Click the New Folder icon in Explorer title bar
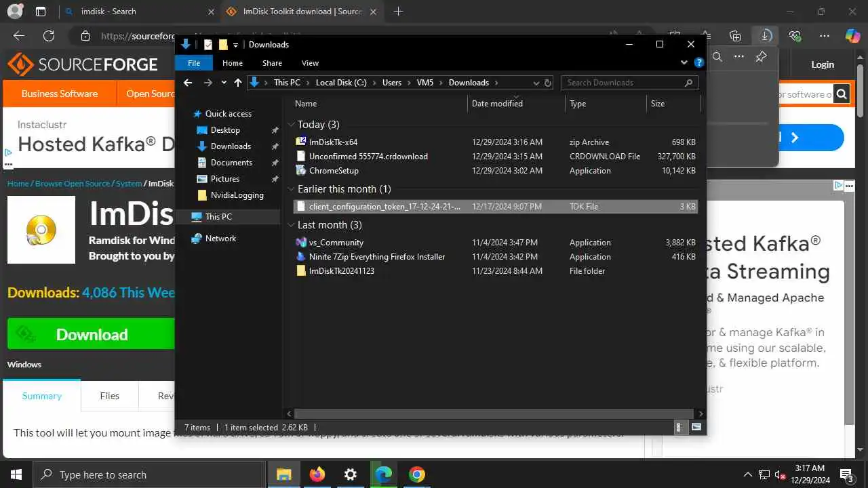 [x=223, y=45]
